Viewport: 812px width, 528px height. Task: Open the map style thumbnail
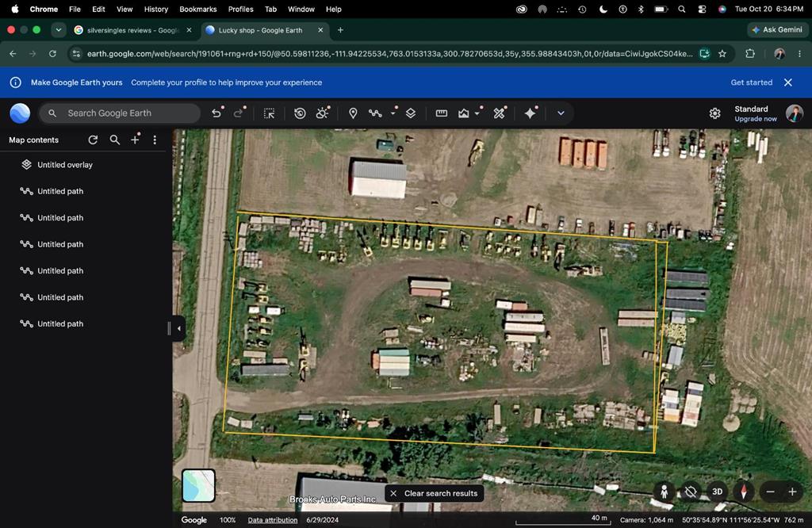(x=198, y=485)
